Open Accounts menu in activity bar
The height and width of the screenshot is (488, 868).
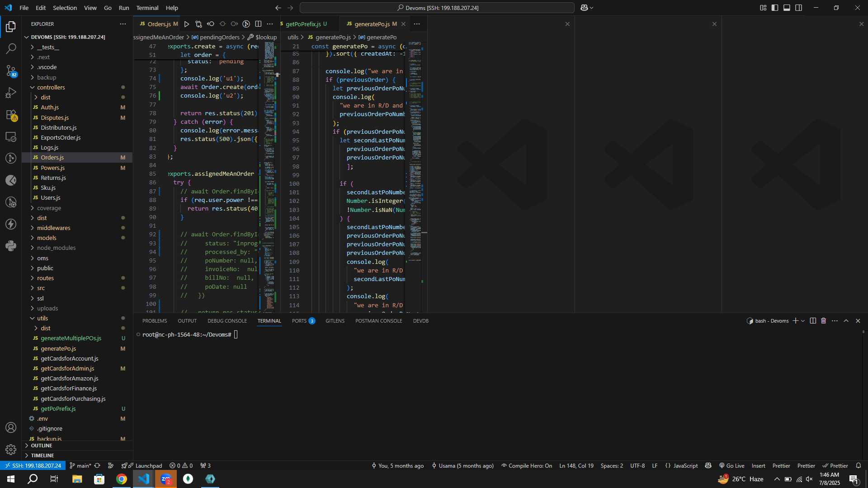click(11, 427)
